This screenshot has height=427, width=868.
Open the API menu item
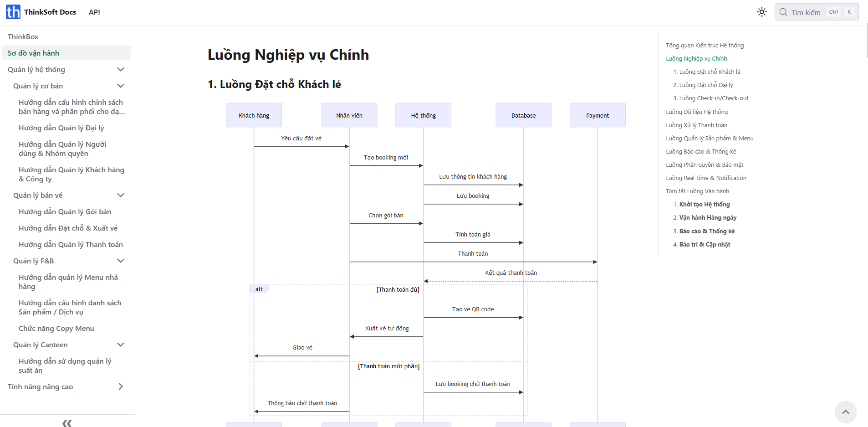94,12
